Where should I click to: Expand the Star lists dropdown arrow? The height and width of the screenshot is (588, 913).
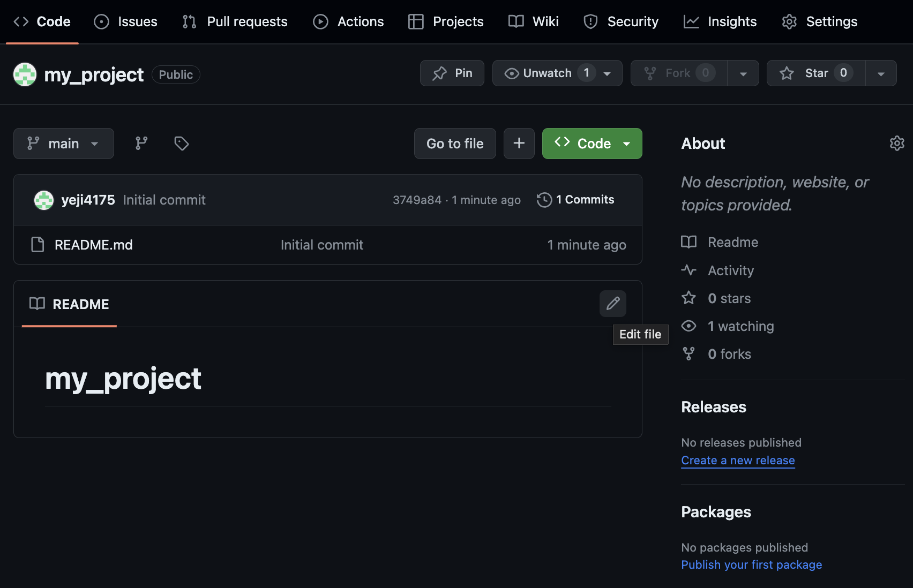881,73
